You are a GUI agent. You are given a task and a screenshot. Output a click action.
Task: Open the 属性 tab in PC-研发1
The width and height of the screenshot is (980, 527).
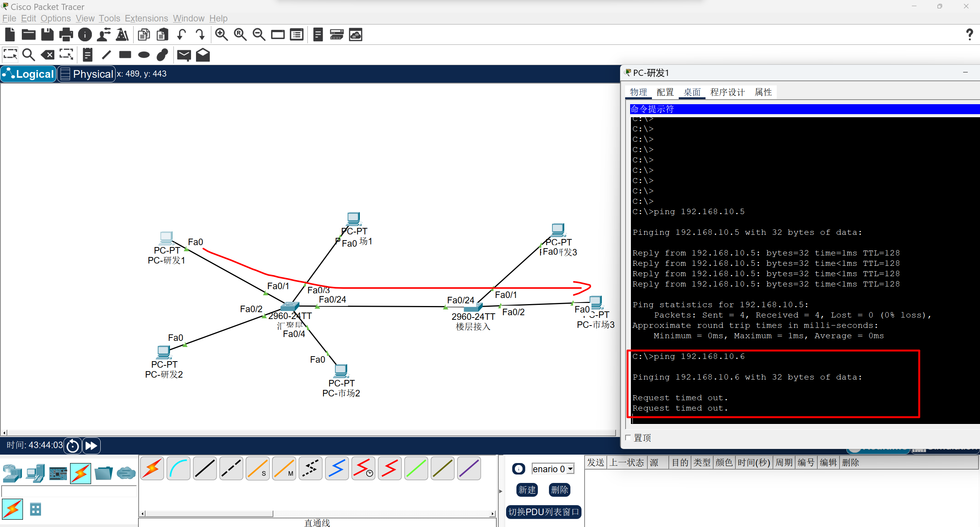pos(763,92)
